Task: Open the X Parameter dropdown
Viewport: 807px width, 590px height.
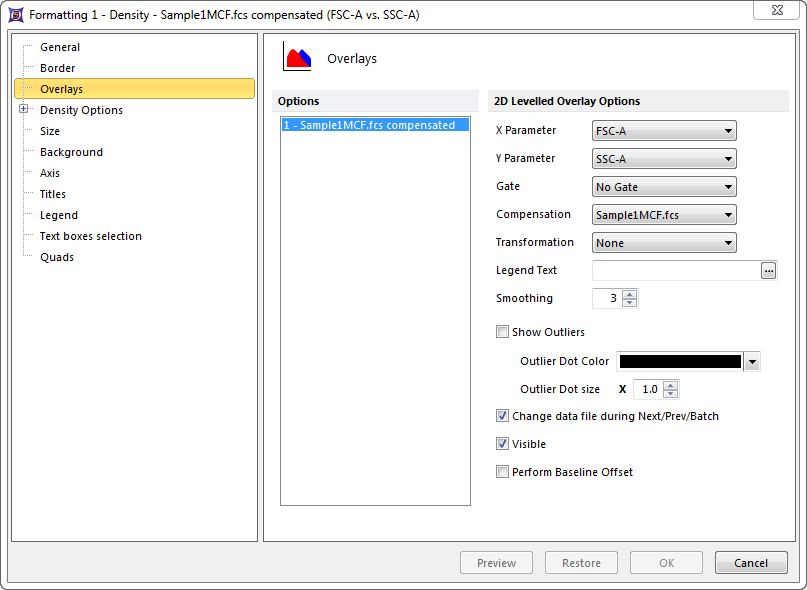Action: 664,130
